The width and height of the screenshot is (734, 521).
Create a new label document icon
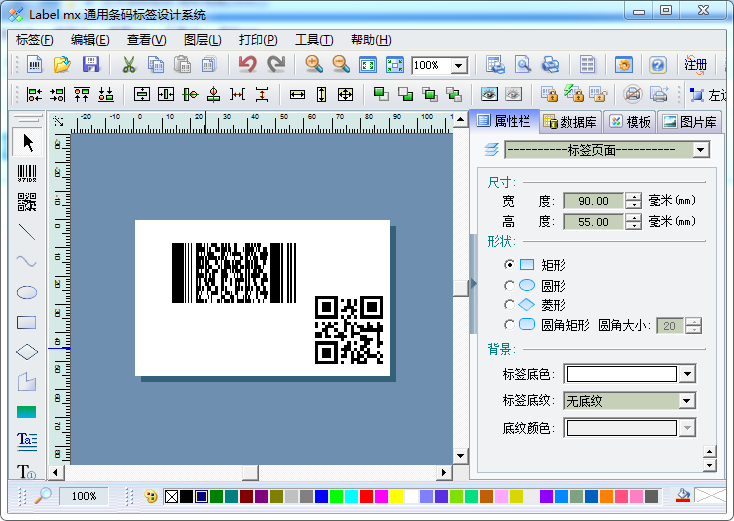(x=34, y=65)
